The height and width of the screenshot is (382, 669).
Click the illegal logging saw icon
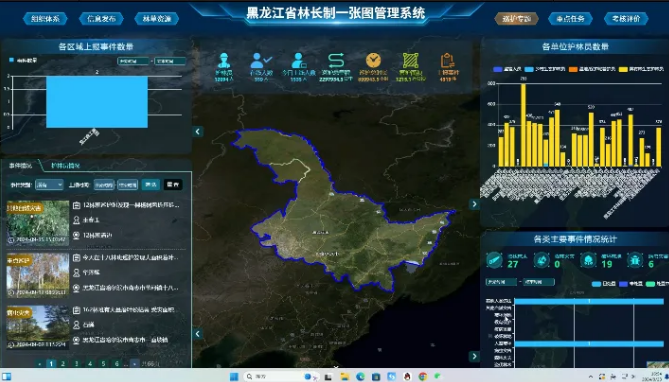click(x=495, y=260)
